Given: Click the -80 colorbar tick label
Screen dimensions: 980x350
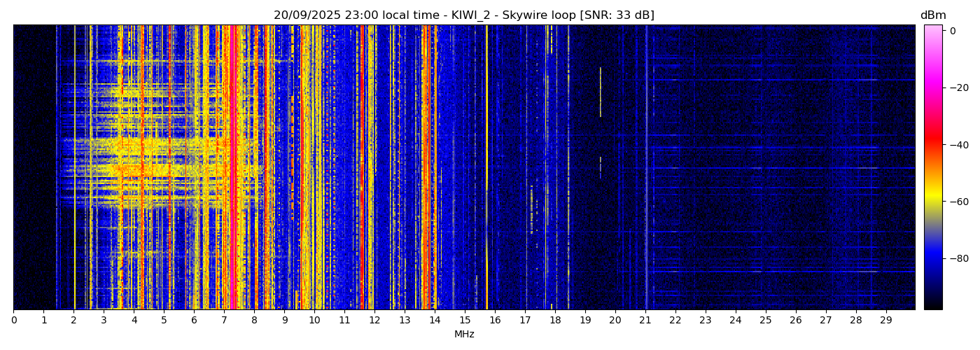Looking at the screenshot, I should (x=957, y=258).
